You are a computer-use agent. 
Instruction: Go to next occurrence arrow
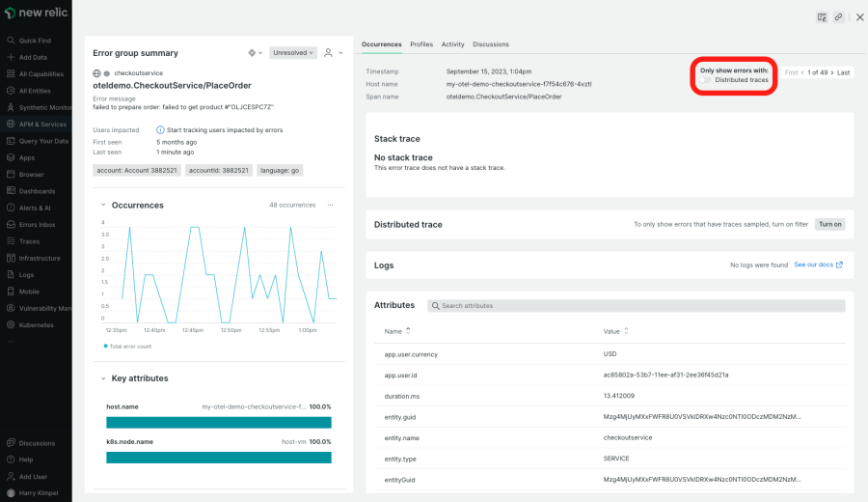pos(832,72)
